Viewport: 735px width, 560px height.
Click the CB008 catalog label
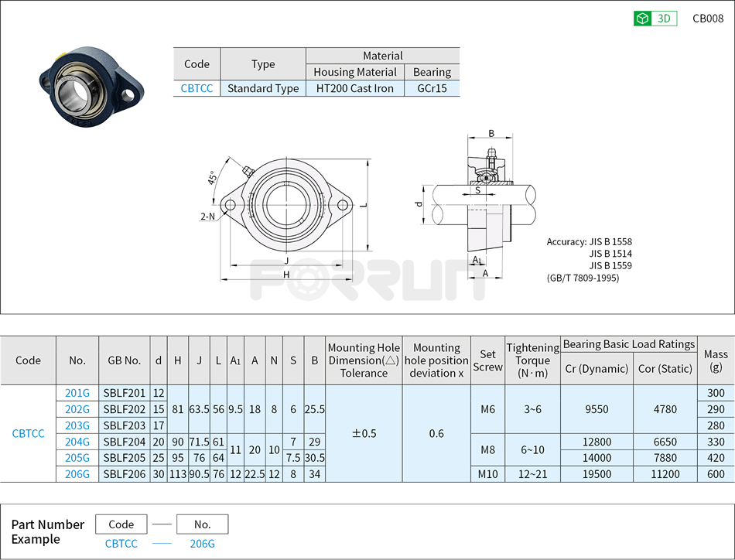click(x=707, y=19)
